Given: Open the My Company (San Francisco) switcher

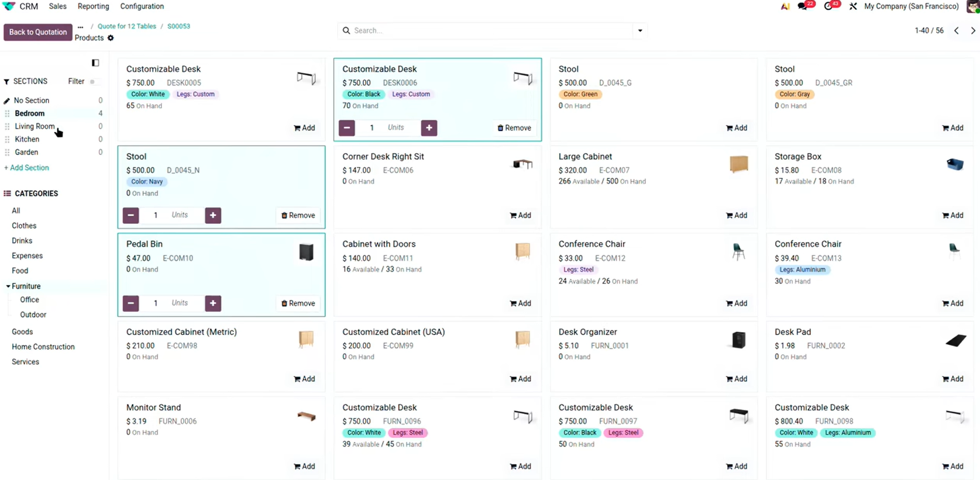Looking at the screenshot, I should [912, 6].
